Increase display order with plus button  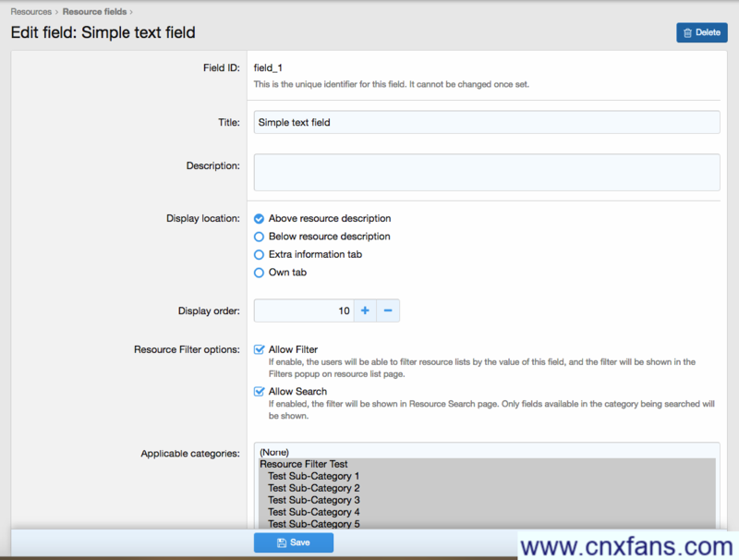365,310
